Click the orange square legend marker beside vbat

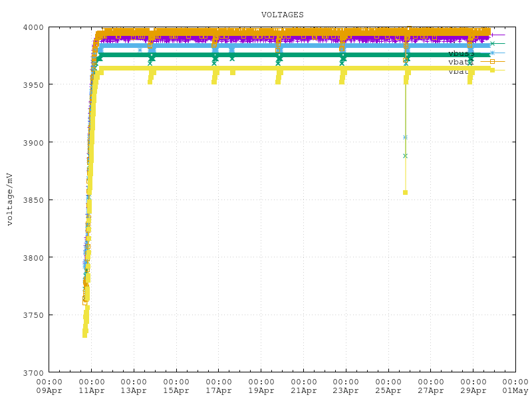(x=492, y=61)
